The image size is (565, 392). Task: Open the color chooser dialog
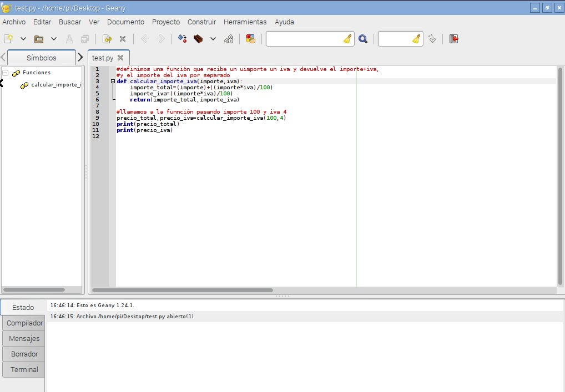(250, 39)
